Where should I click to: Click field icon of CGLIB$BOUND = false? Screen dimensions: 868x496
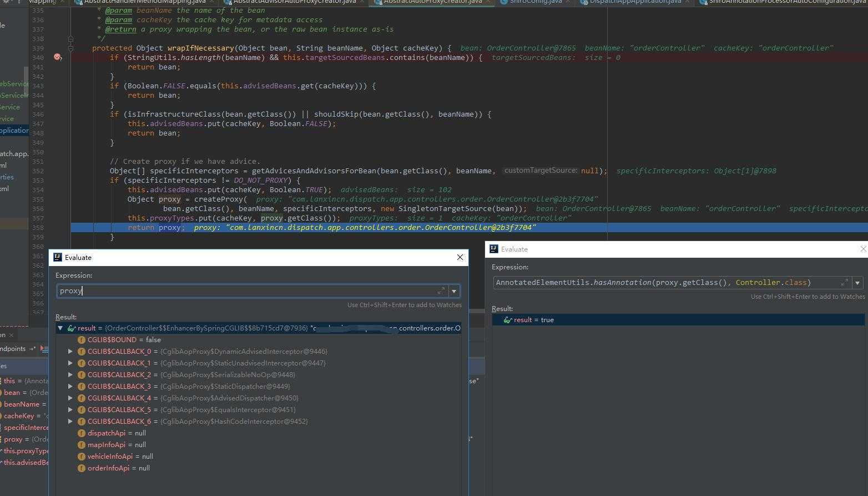(82, 340)
